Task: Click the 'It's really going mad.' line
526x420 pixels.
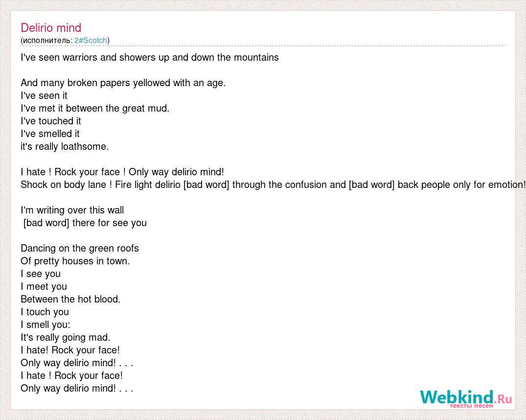Action: click(66, 337)
